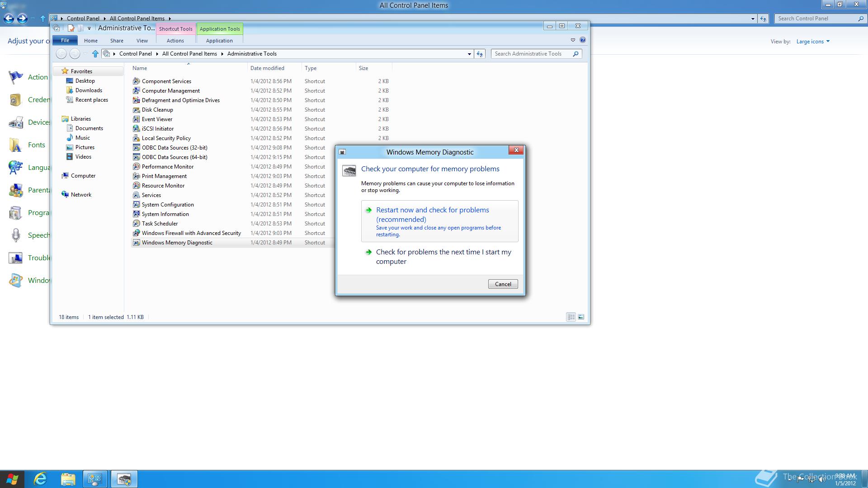Open Quick Access Toolbar customize dropdown
Screen dimensions: 868x488
coord(89,28)
